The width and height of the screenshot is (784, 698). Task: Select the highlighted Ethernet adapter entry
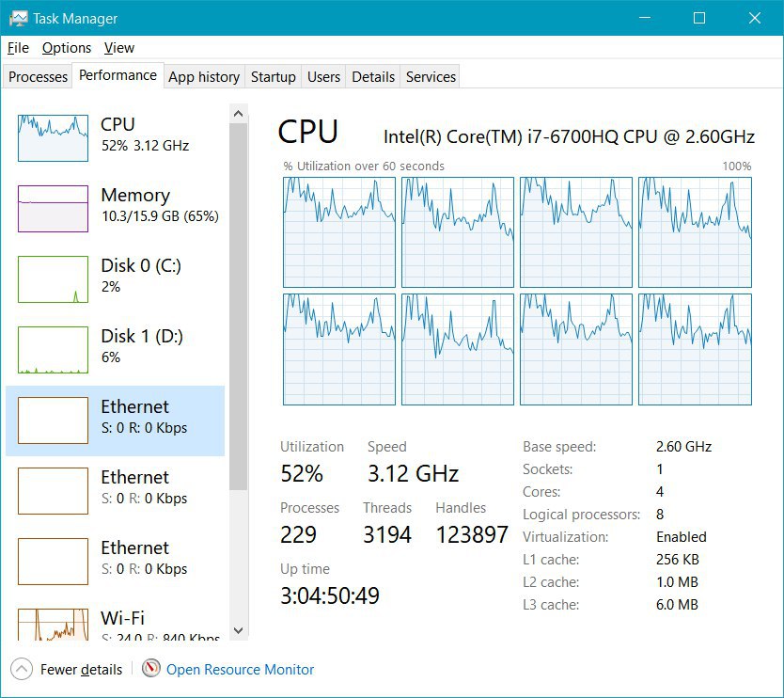coord(115,420)
